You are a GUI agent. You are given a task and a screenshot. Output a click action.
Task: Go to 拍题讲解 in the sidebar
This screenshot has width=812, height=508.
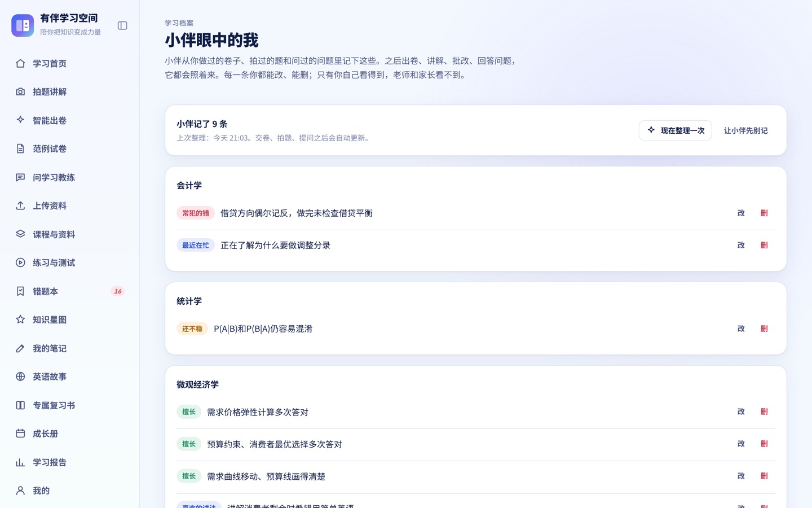(70, 91)
